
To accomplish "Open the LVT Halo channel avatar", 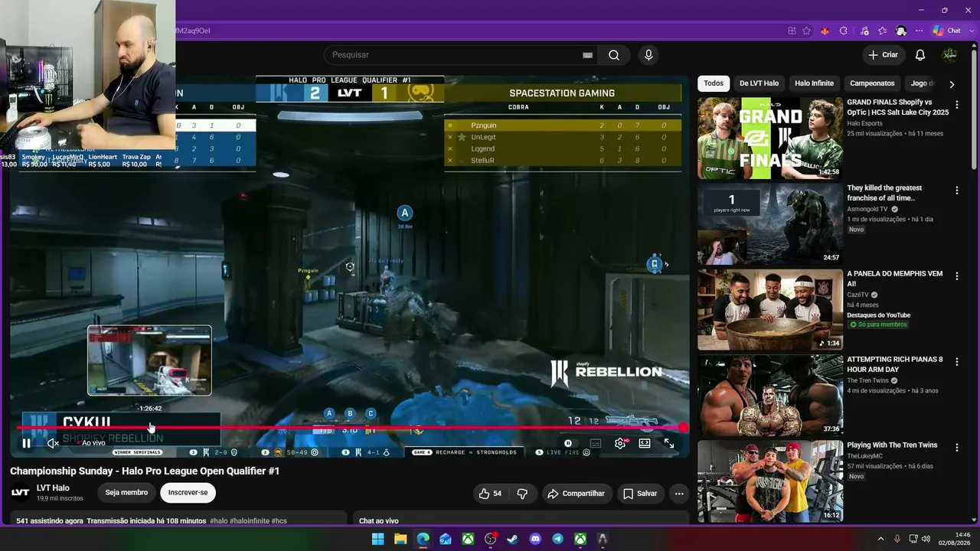I will click(20, 493).
